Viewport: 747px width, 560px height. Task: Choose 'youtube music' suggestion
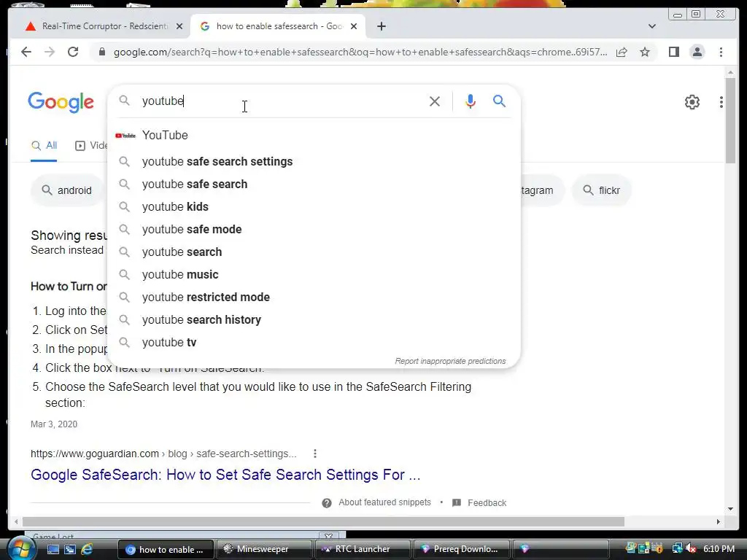pyautogui.click(x=314, y=275)
